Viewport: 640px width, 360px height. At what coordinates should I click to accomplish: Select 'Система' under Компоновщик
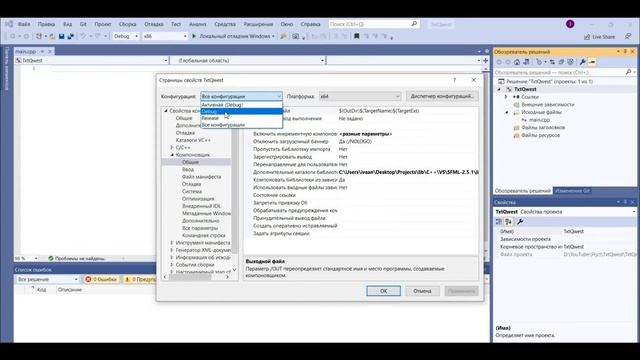coord(192,191)
